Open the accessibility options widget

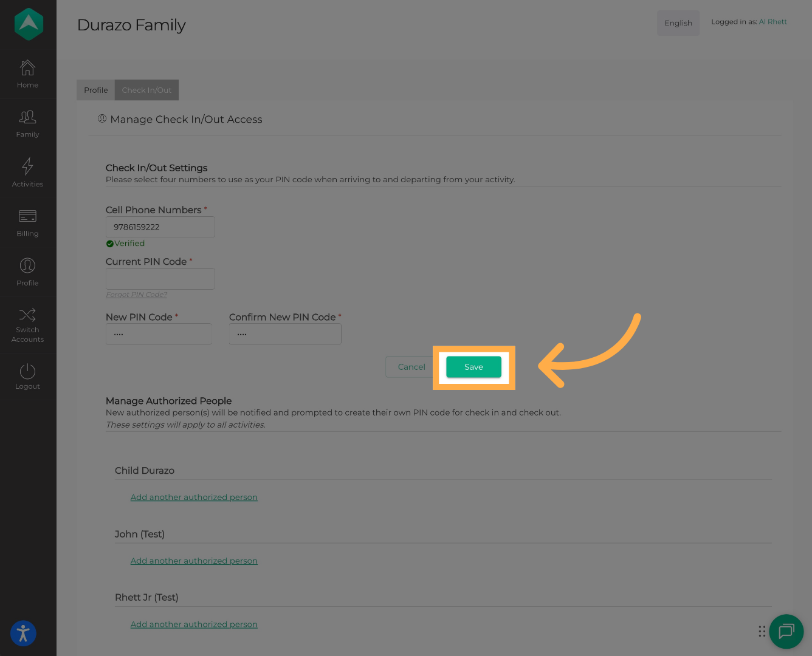(x=23, y=634)
